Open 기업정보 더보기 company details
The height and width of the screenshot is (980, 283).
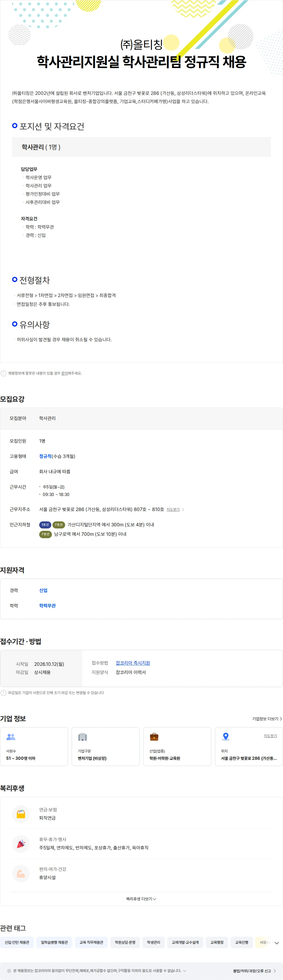coord(267,719)
